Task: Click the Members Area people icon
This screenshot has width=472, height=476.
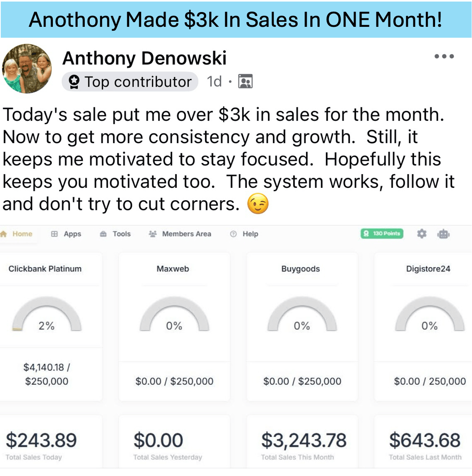Action: tap(153, 234)
